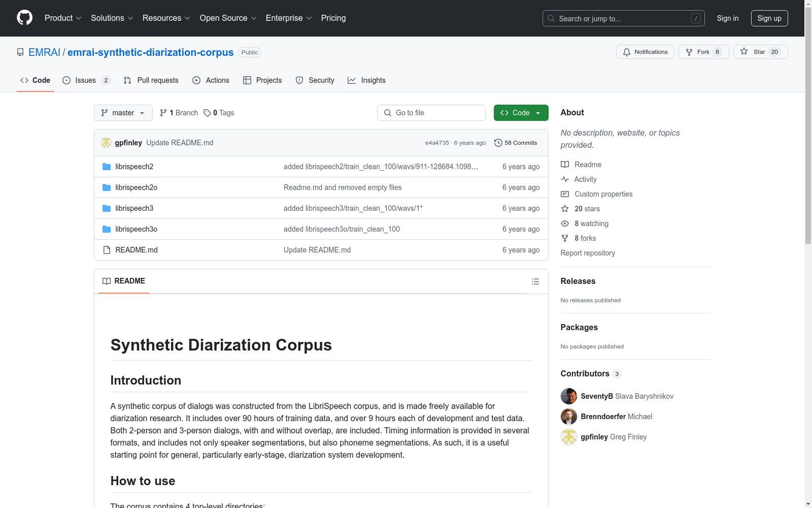Open the Security tab

pyautogui.click(x=315, y=80)
